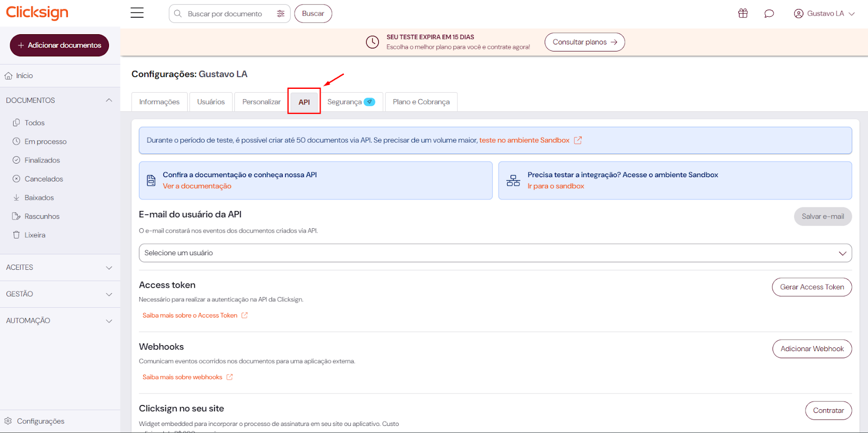This screenshot has height=433, width=868.
Task: Click the Clicksign logo
Action: click(37, 12)
